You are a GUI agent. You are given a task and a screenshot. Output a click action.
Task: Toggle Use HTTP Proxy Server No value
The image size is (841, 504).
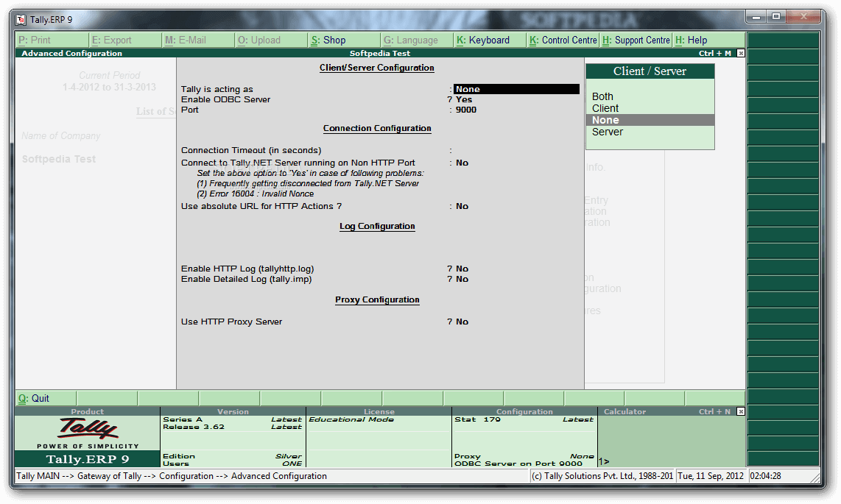[462, 322]
